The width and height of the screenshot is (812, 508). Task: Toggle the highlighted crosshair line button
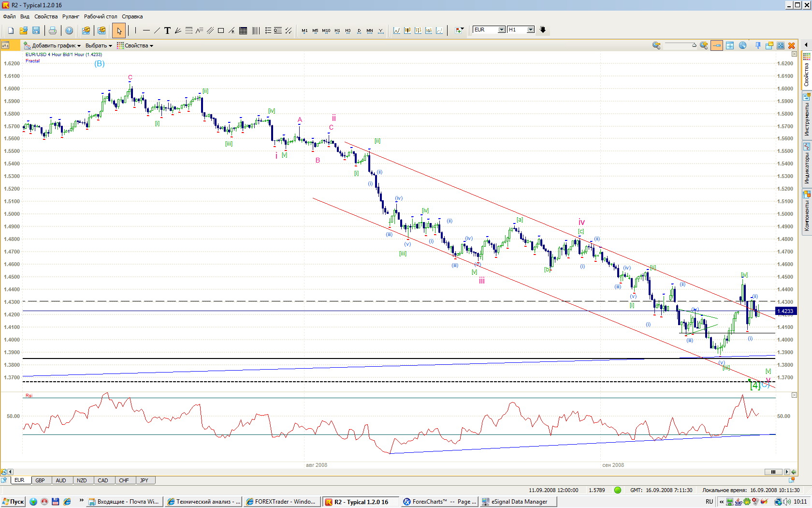point(717,45)
